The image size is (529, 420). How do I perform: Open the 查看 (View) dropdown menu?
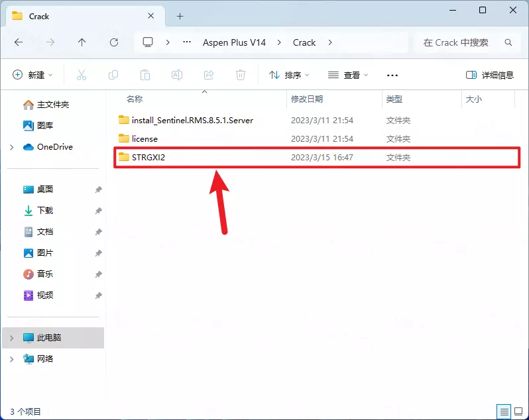click(348, 76)
